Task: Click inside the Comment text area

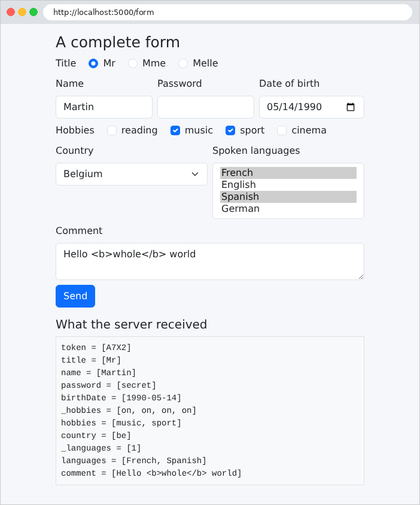Action: click(210, 261)
